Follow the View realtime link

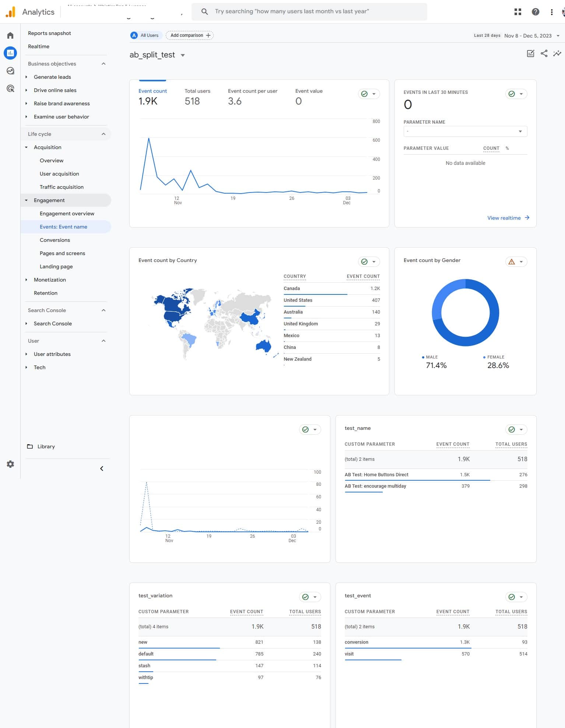click(508, 218)
